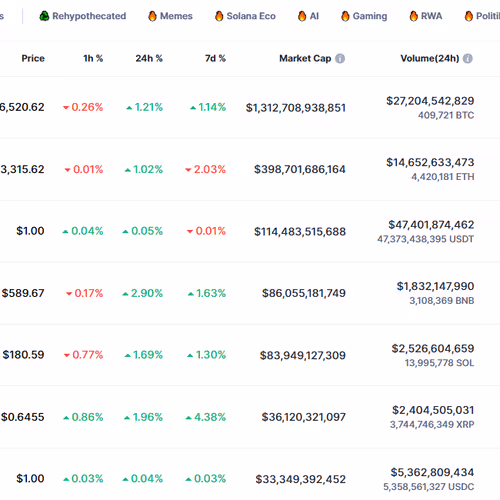The width and height of the screenshot is (500, 500).
Task: Click the Rehypothecated green icon
Action: (x=44, y=16)
